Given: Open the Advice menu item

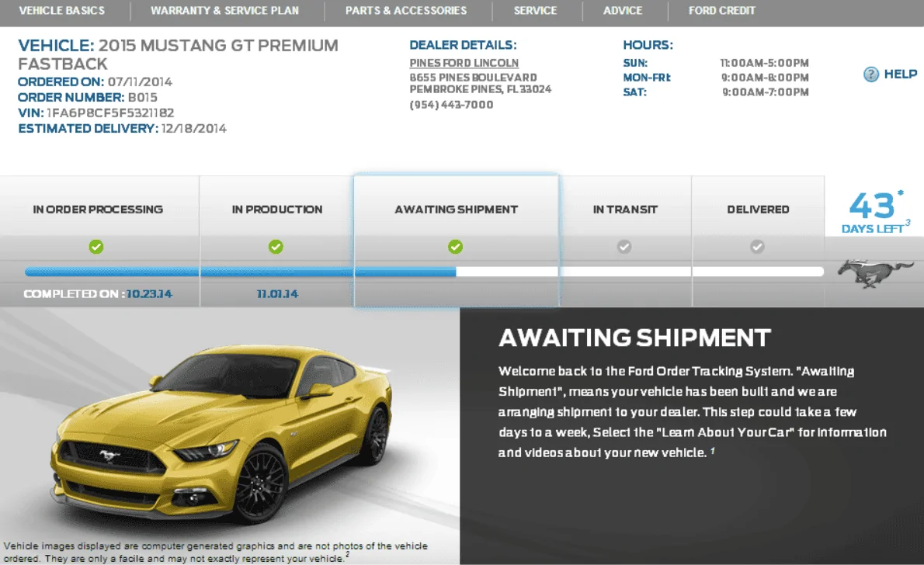Looking at the screenshot, I should [x=622, y=11].
